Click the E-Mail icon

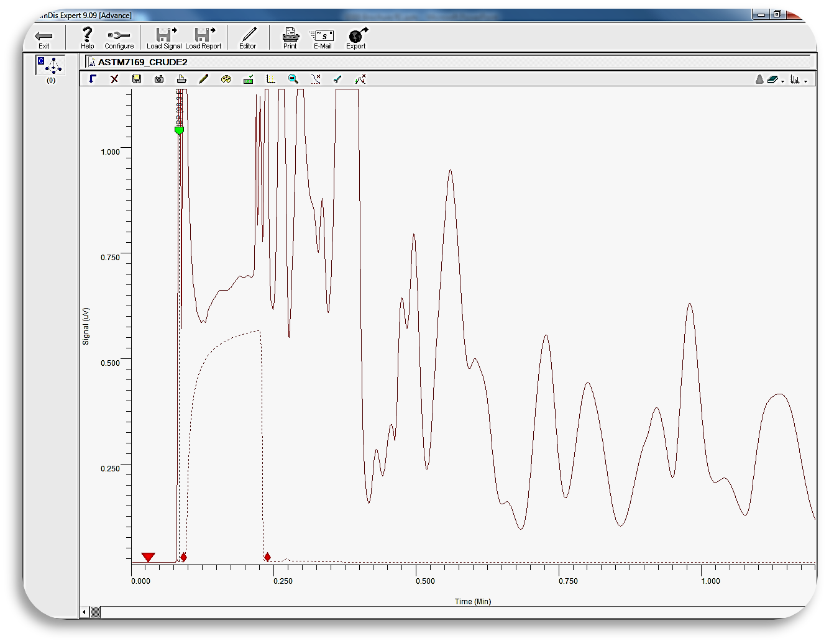coord(323,38)
